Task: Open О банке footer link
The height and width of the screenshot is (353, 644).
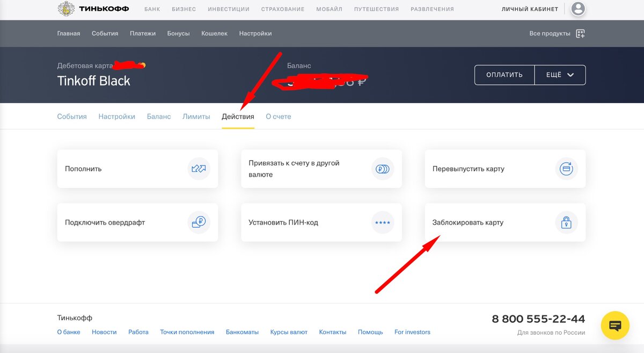Action: point(69,332)
